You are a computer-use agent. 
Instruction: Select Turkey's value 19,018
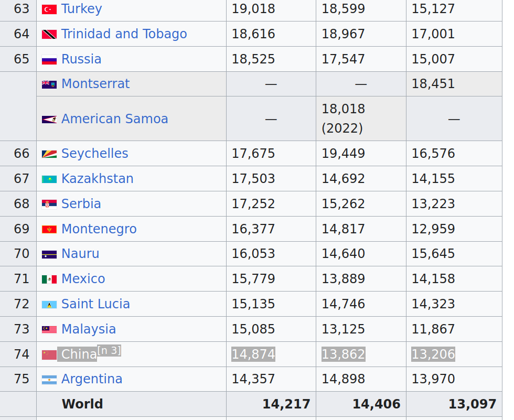253,9
